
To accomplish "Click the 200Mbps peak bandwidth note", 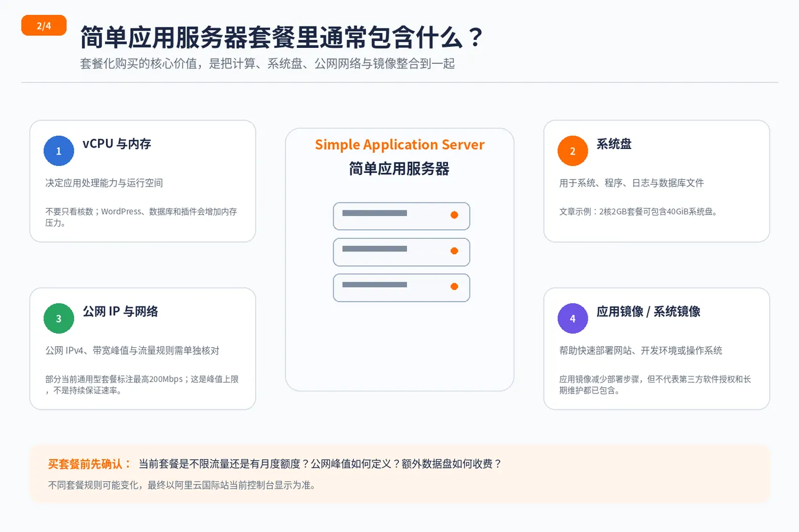I will click(x=142, y=385).
